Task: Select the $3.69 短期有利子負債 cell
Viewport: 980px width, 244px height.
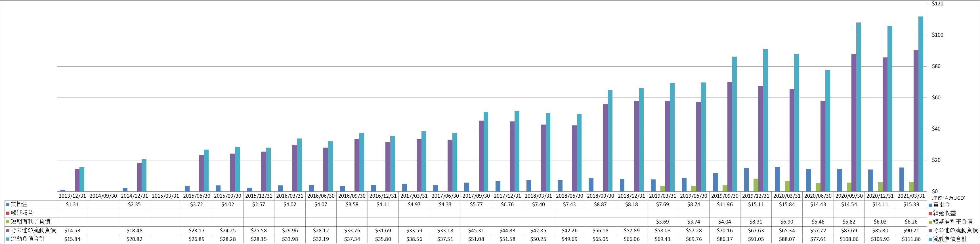Action: tap(663, 222)
